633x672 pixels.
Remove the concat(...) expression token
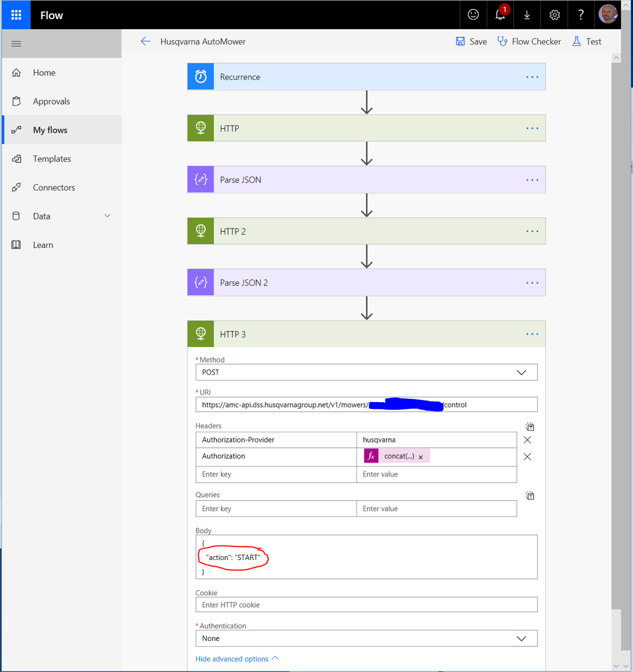tap(421, 457)
